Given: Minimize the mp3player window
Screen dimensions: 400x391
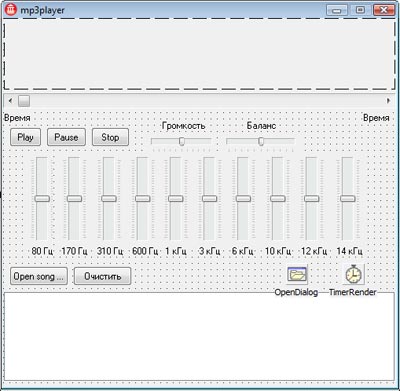Looking at the screenshot, I should tap(337, 10).
